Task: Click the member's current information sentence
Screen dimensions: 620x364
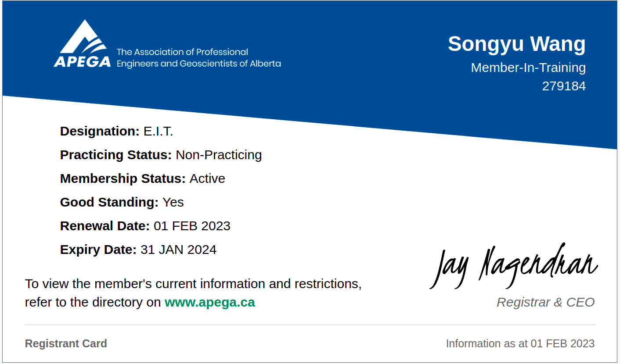Action: tap(193, 284)
